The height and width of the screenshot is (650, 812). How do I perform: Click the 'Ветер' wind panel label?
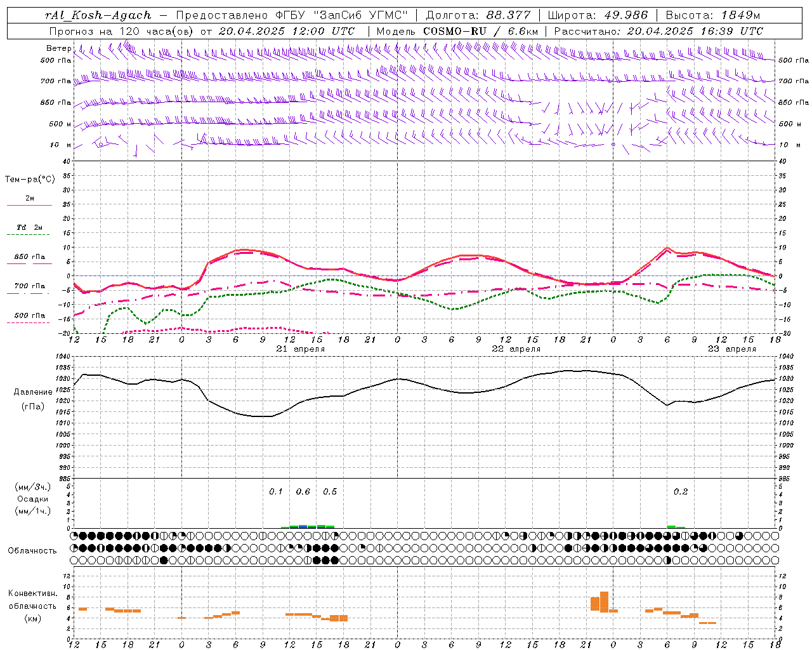tap(58, 48)
